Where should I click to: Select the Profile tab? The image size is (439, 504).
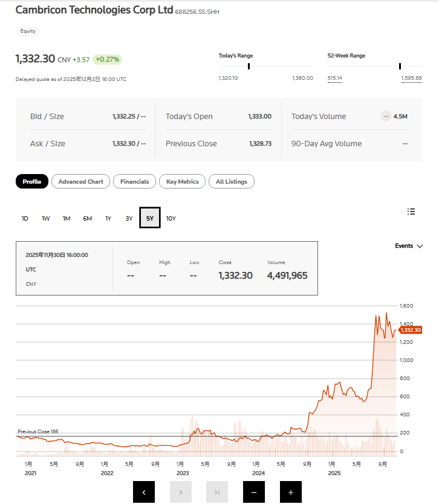tap(32, 181)
